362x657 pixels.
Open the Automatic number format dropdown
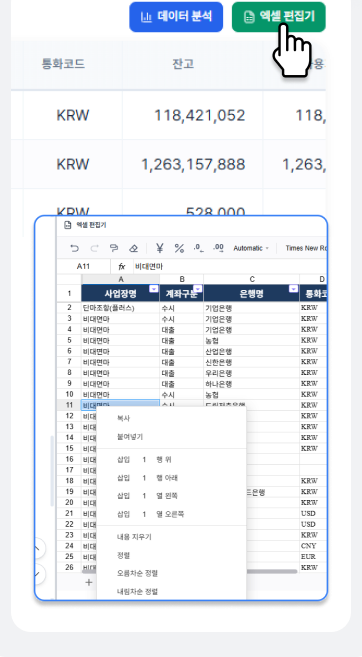251,248
